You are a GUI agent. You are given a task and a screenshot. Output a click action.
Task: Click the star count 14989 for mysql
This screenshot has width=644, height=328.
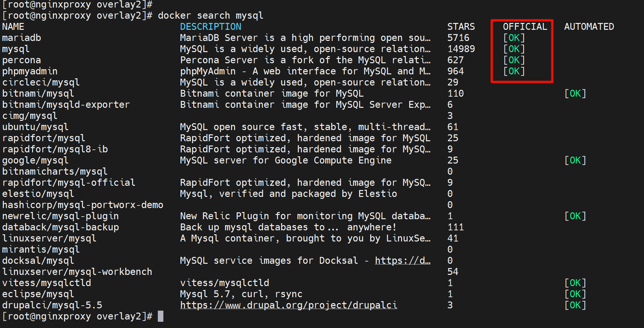461,49
